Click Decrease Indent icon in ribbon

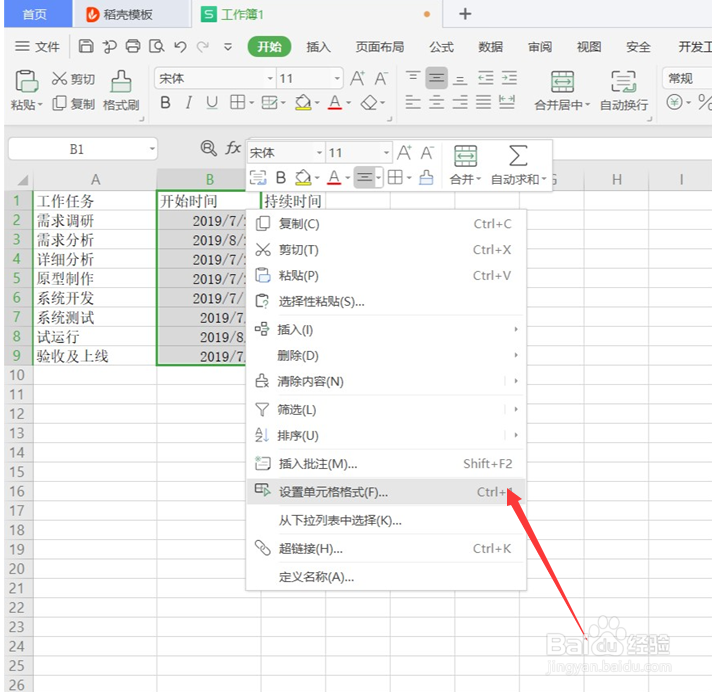point(485,78)
